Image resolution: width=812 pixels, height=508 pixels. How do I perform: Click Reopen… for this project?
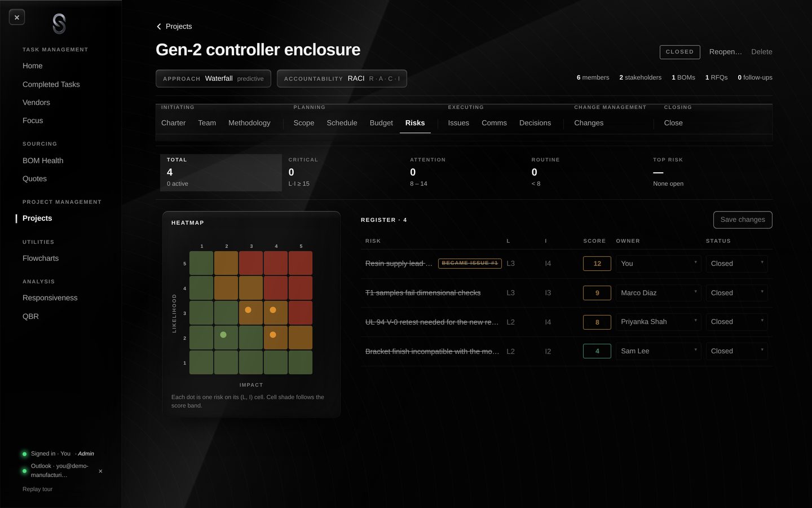(726, 52)
